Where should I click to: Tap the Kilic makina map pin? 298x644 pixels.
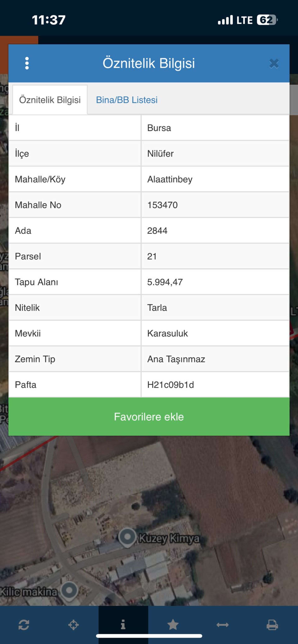pyautogui.click(x=69, y=591)
